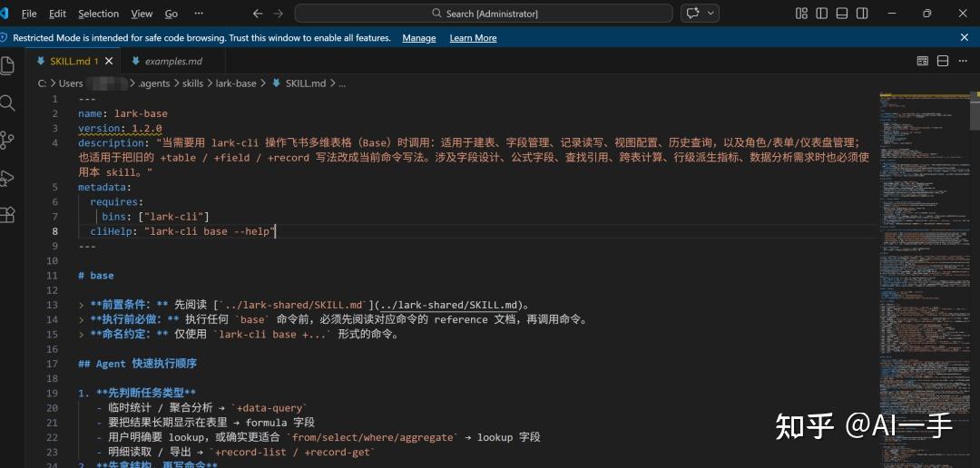980x468 pixels.
Task: Open the Search view in activity bar
Action: (7, 103)
